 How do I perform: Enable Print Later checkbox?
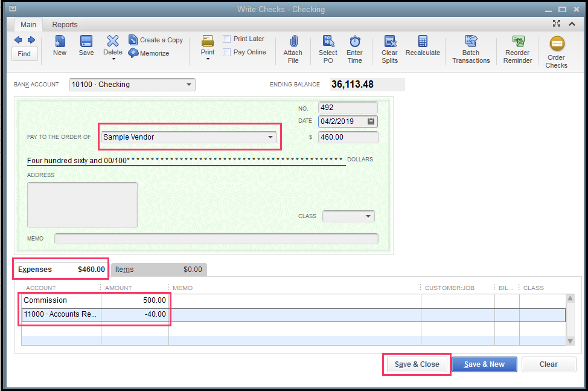click(x=226, y=39)
